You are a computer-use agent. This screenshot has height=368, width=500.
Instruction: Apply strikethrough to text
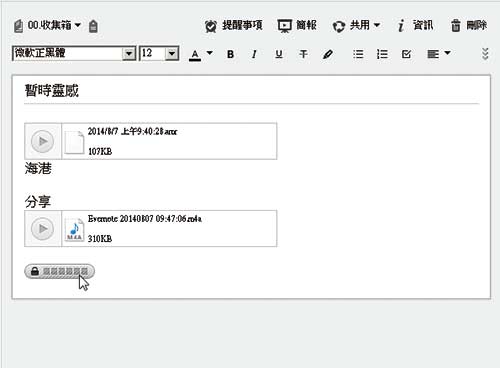[x=303, y=54]
